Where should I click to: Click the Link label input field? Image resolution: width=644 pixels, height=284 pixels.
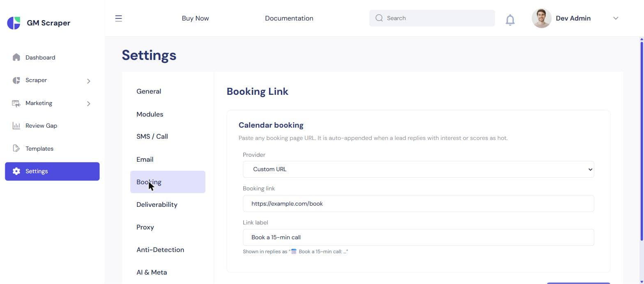point(418,237)
